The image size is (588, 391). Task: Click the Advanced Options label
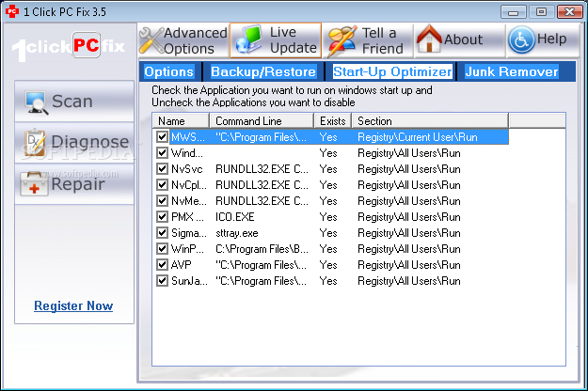point(196,40)
